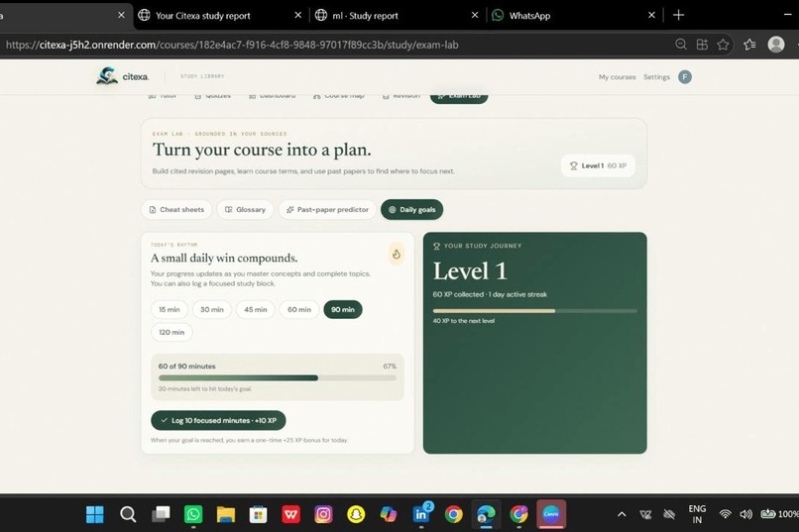Open the Settings link

click(656, 77)
